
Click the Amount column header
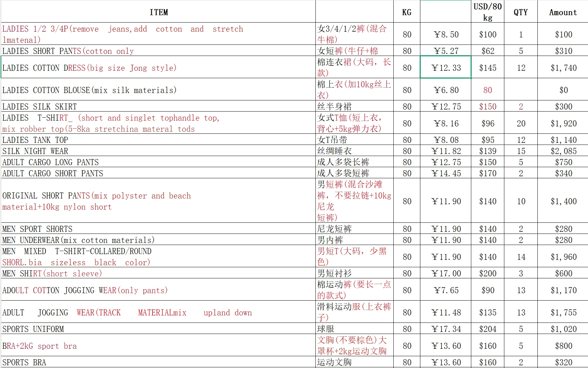(x=563, y=12)
